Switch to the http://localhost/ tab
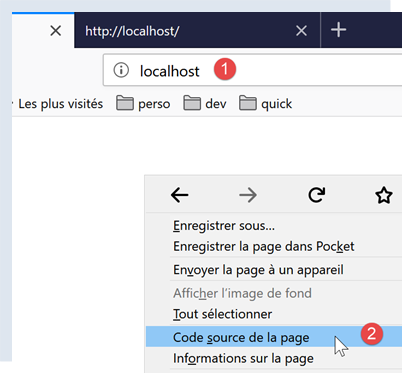The width and height of the screenshot is (402, 373). coord(197,31)
